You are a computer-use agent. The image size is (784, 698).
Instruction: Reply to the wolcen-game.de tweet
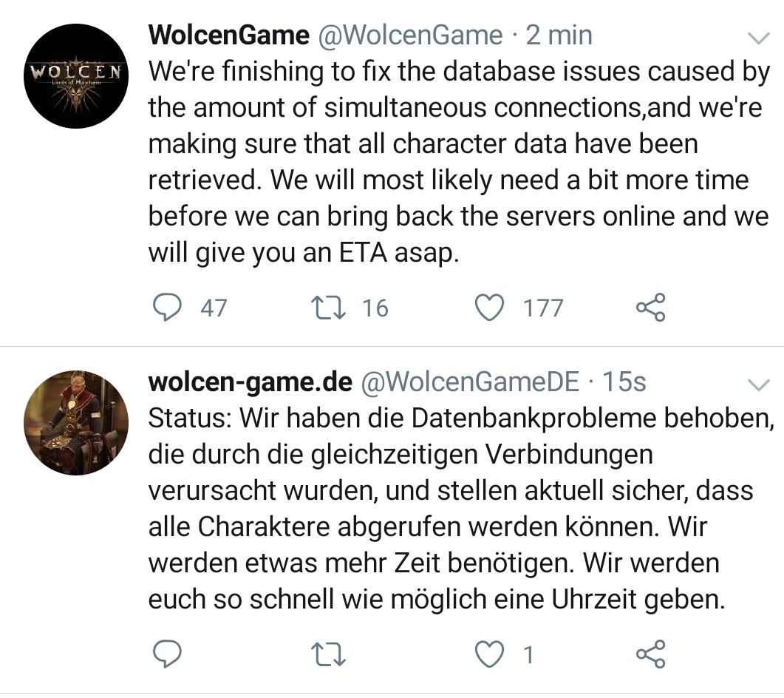tap(167, 654)
